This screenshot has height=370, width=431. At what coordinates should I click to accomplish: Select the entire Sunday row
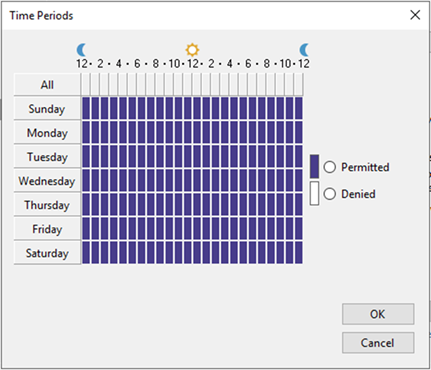(x=47, y=109)
